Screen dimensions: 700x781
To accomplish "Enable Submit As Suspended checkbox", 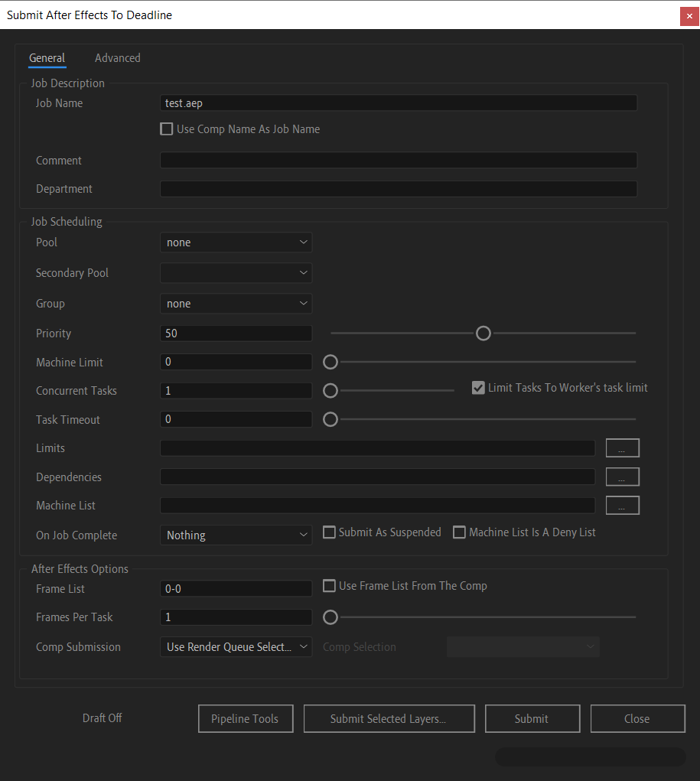I will [330, 532].
